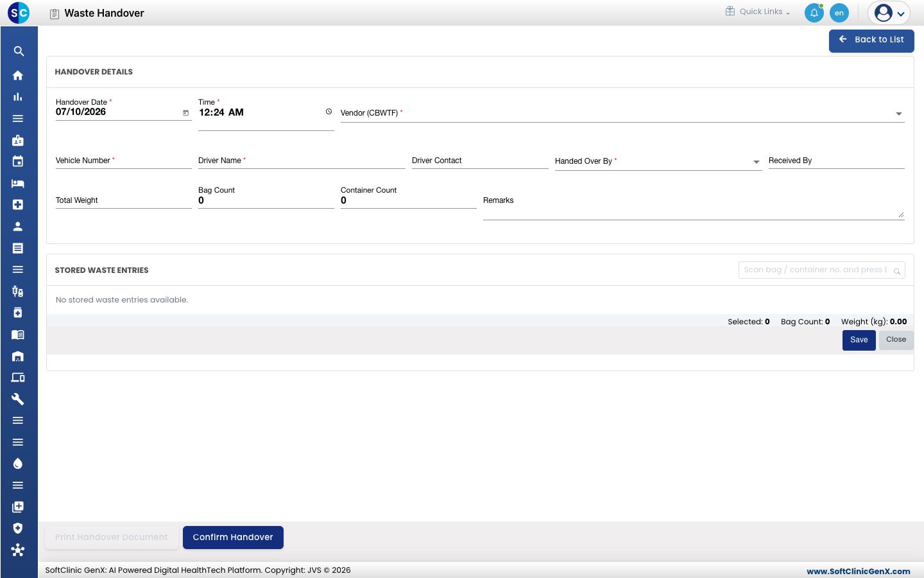Click the notification bell icon

click(x=814, y=13)
